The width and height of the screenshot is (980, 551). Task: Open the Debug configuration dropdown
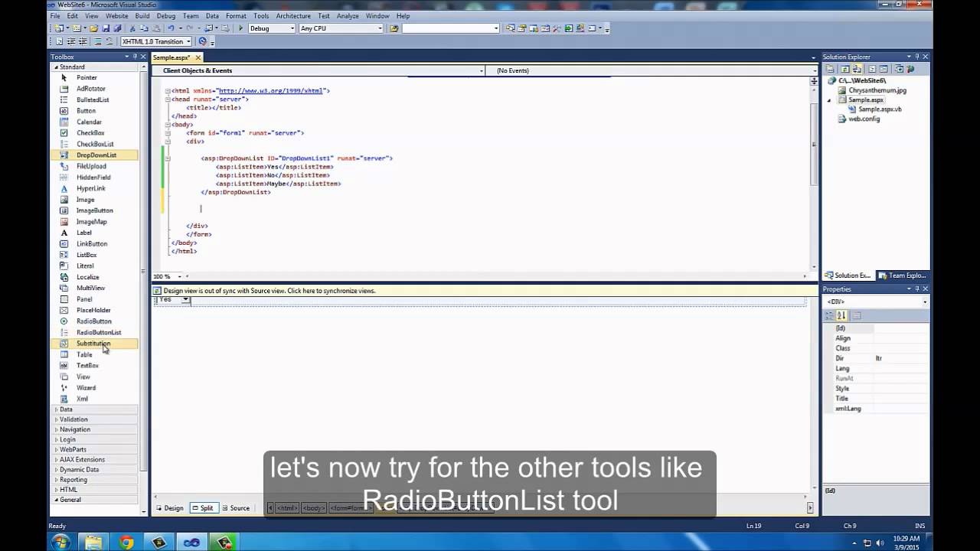click(272, 28)
